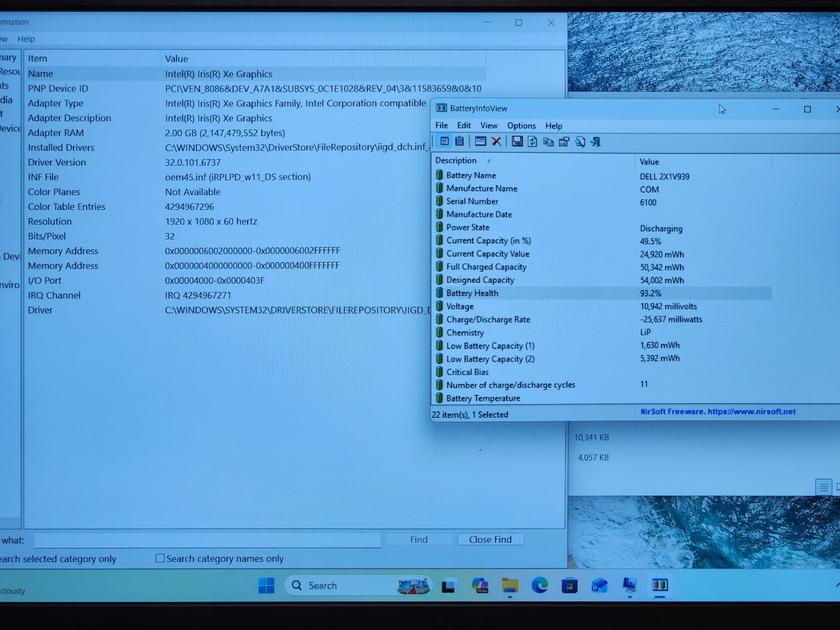Open Windows Start menu

(266, 585)
